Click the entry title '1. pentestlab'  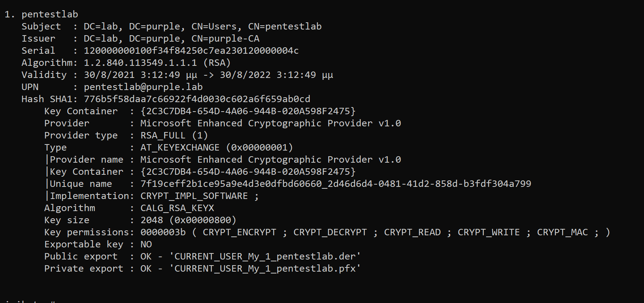pos(41,14)
